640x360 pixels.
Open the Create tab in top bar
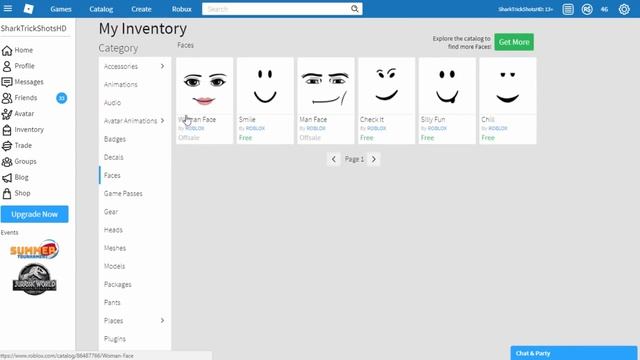coord(141,9)
